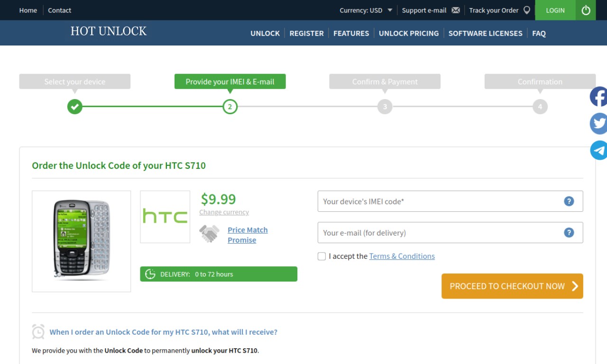The height and width of the screenshot is (364, 607).
Task: Open the UNLOCK PRICING menu item
Action: pyautogui.click(x=409, y=33)
